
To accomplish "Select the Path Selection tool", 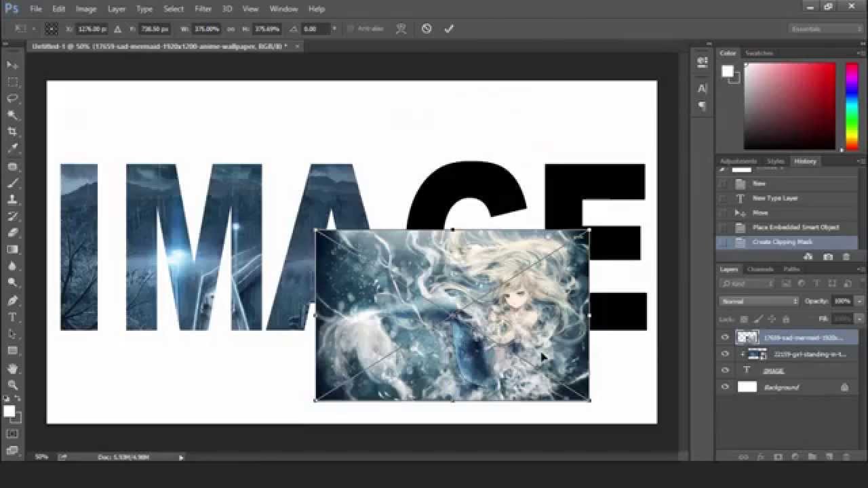I will point(12,334).
